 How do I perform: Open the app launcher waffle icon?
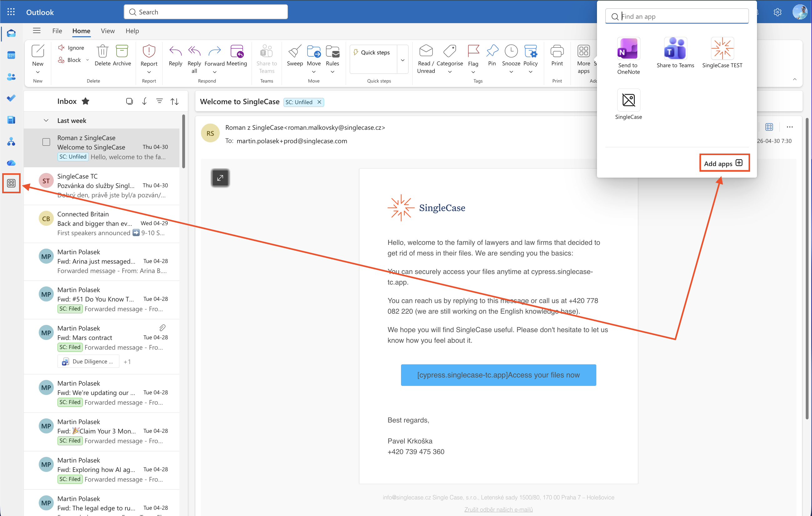point(11,12)
